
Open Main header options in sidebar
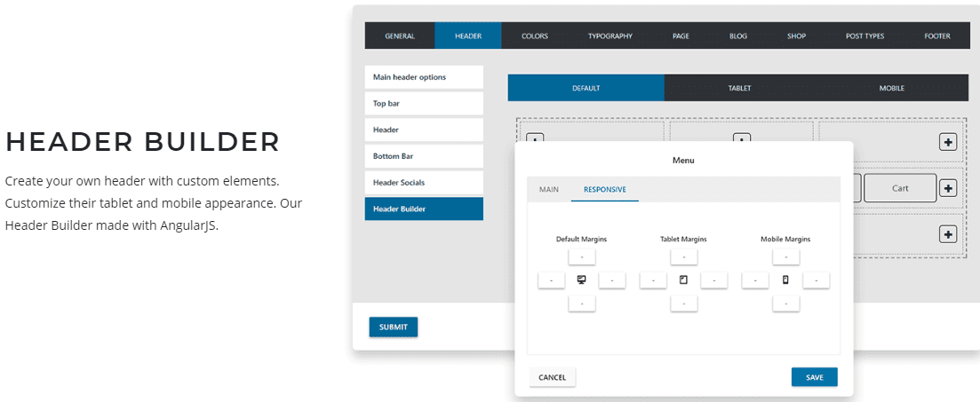pyautogui.click(x=425, y=77)
